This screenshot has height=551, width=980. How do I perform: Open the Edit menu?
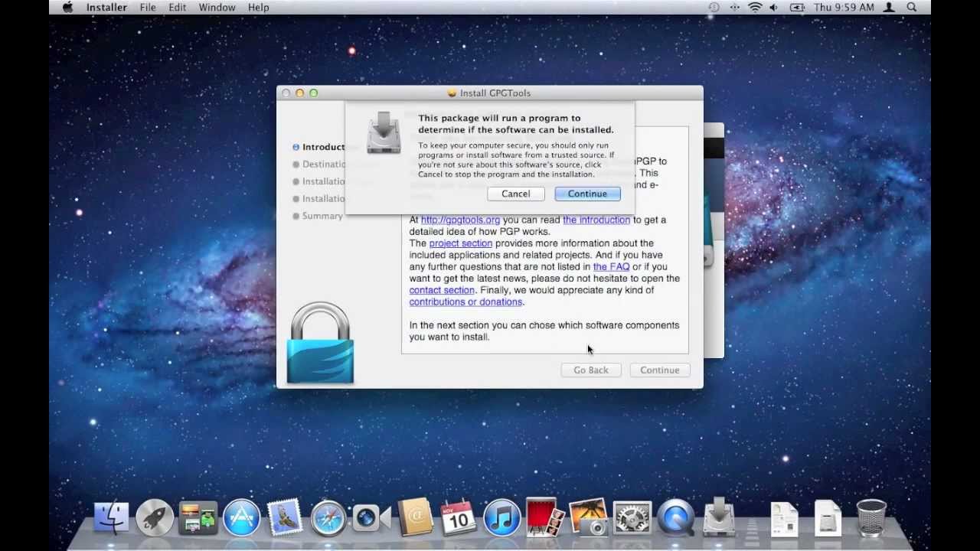(x=178, y=7)
